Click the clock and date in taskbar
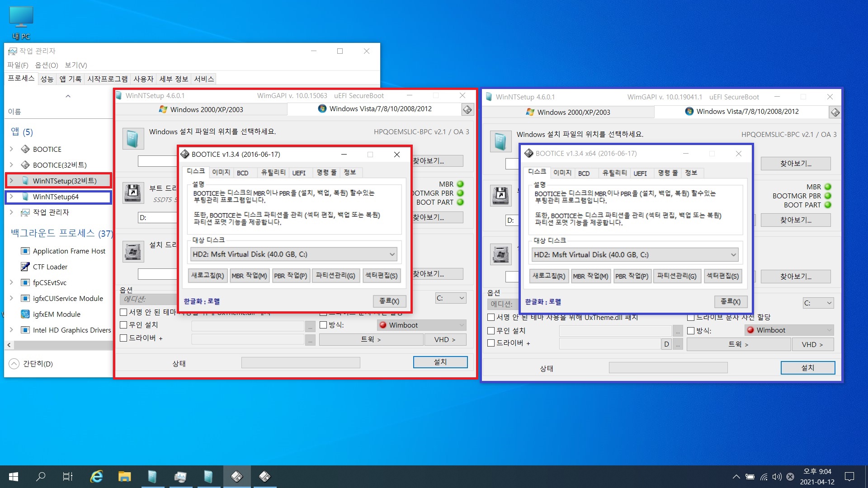 coord(817,477)
